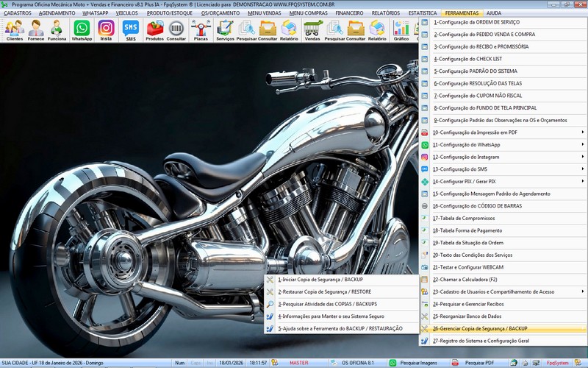Open the Gráfico chart icon

[x=401, y=29]
